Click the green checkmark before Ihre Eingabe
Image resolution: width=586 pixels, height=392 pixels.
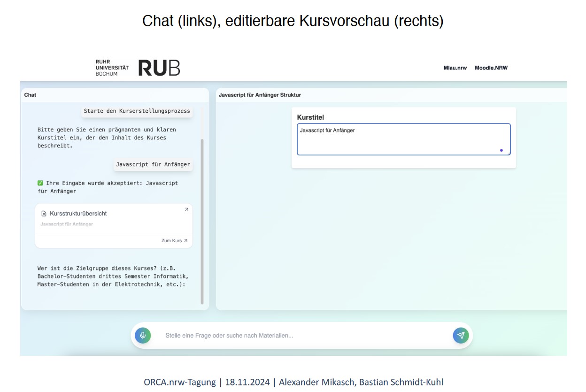coord(40,183)
